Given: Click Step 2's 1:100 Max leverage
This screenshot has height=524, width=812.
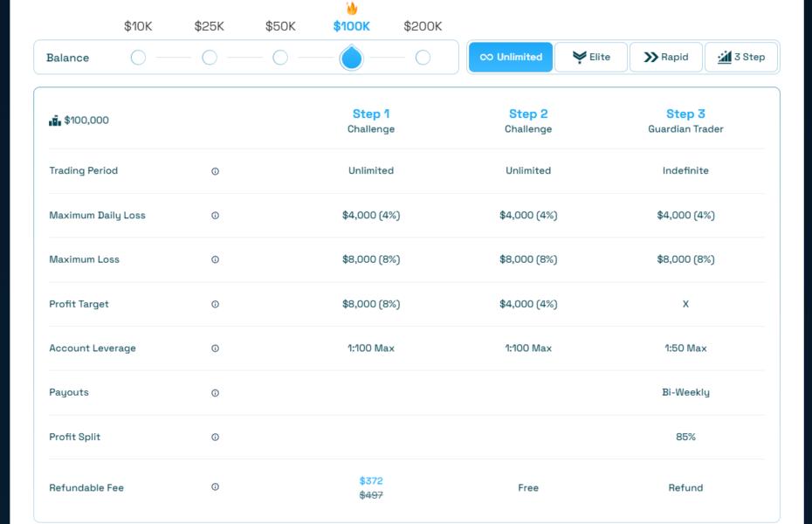Looking at the screenshot, I should pos(528,348).
